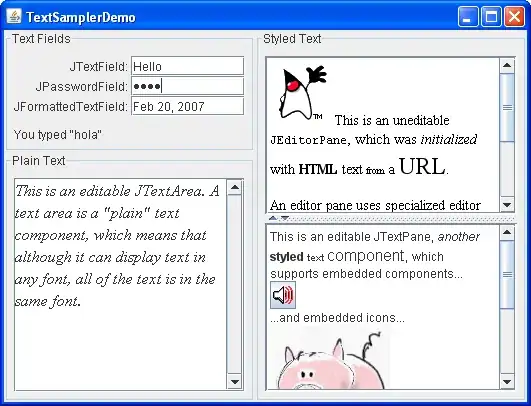Click the italic word another in JTextPane
The image size is (531, 406).
459,237
